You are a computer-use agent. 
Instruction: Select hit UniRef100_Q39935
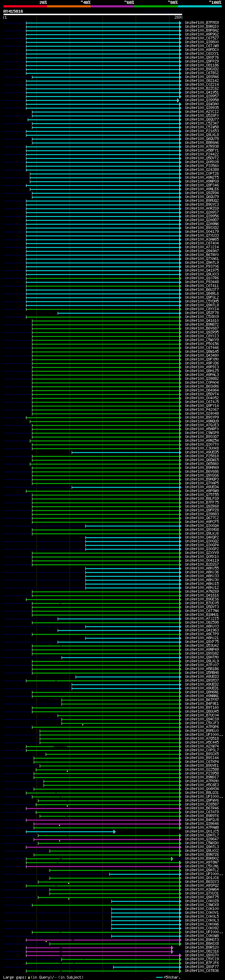click(x=202, y=108)
